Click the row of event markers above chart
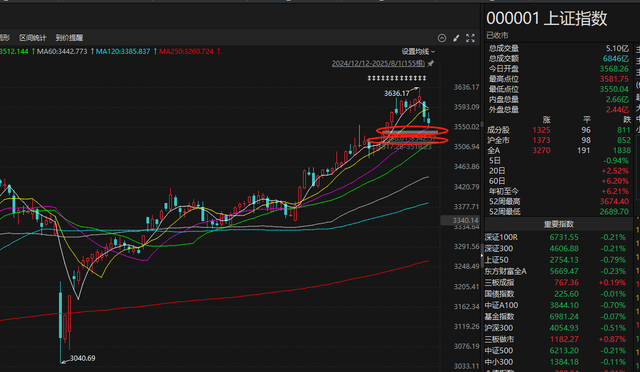Viewport: 640px width, 372px height. pos(396,78)
